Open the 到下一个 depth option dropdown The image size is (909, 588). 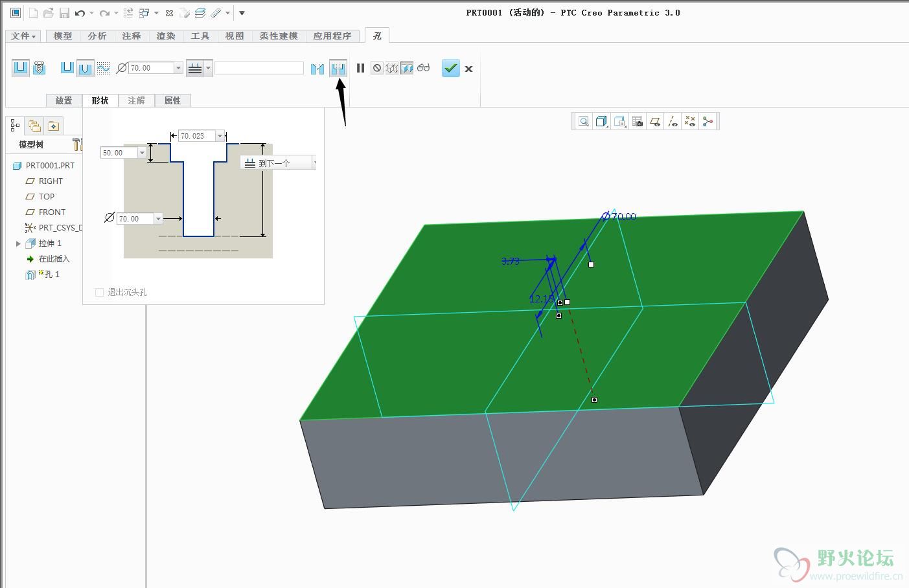[x=314, y=163]
